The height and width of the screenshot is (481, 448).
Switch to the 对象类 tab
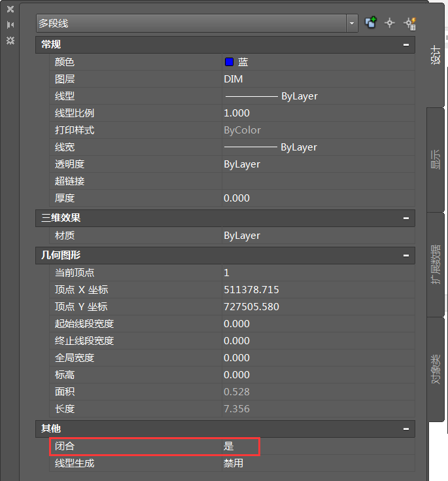click(x=436, y=369)
